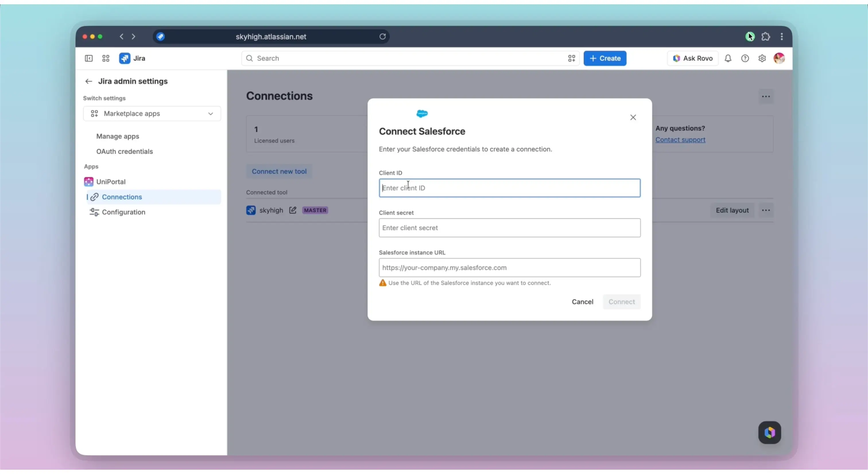Image resolution: width=868 pixels, height=474 pixels.
Task: Focus the Client ID input field
Action: click(509, 188)
